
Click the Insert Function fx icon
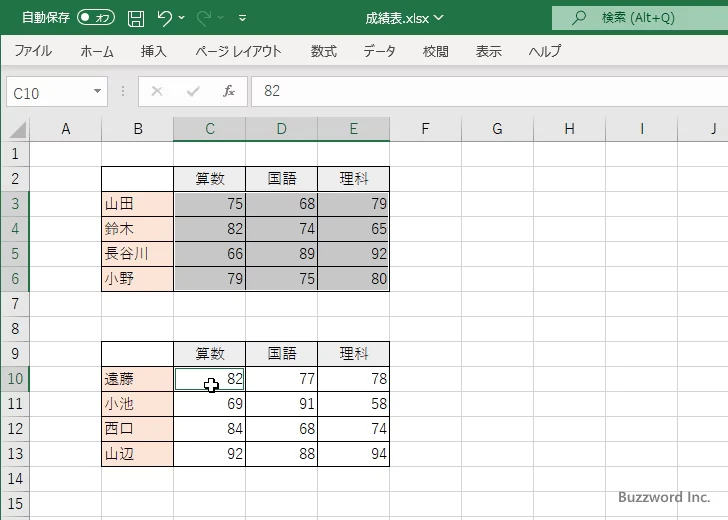pyautogui.click(x=228, y=92)
